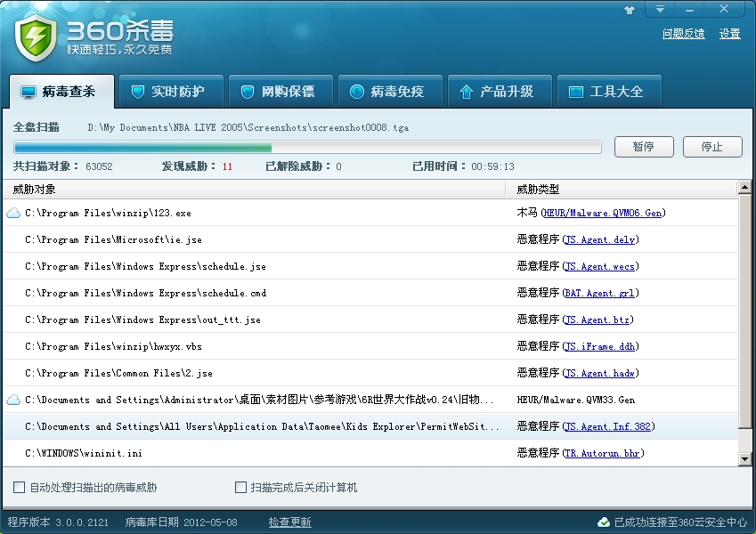The height and width of the screenshot is (534, 756).
Task: Click the threat list scroll down arrow
Action: (x=744, y=459)
